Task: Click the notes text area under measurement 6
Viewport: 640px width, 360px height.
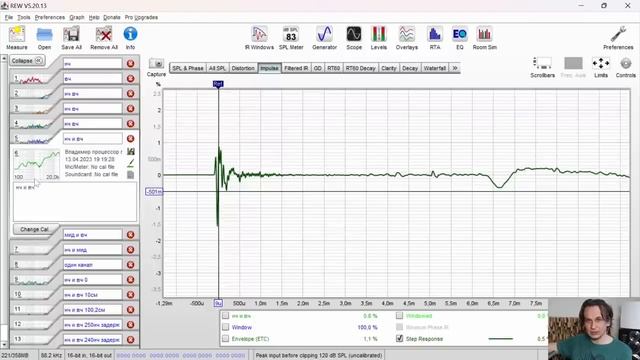Action: coord(75,202)
